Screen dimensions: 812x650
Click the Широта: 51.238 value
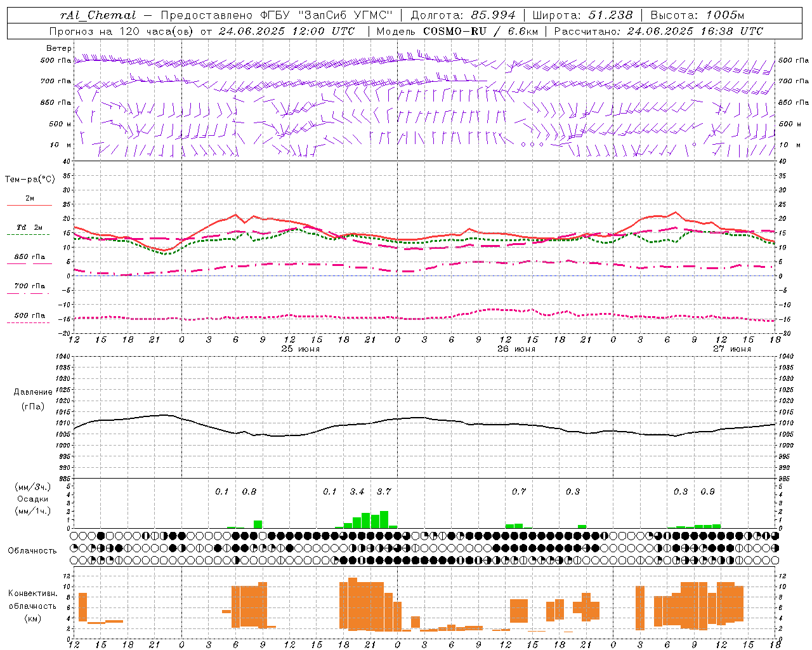click(582, 15)
